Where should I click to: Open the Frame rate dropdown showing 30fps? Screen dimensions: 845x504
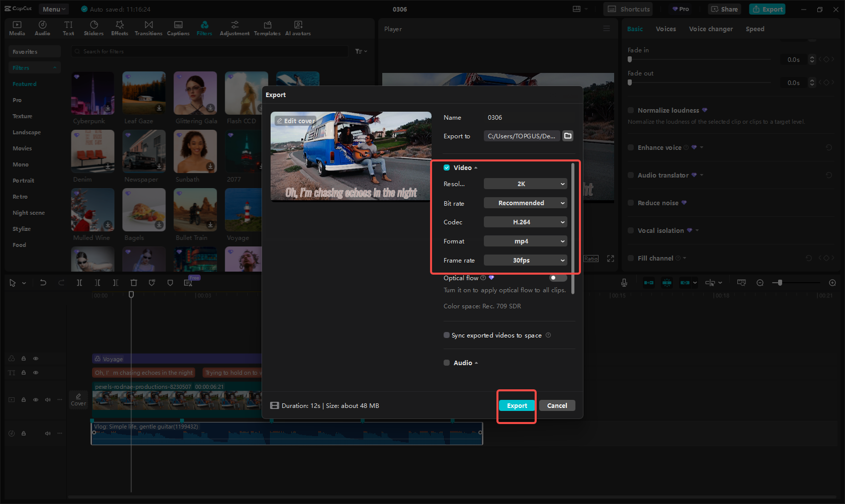525,261
